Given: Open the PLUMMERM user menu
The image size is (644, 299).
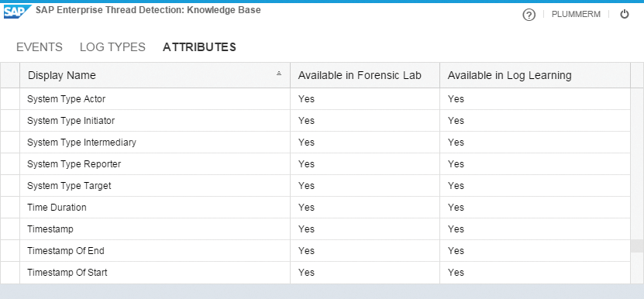Looking at the screenshot, I should pos(576,15).
